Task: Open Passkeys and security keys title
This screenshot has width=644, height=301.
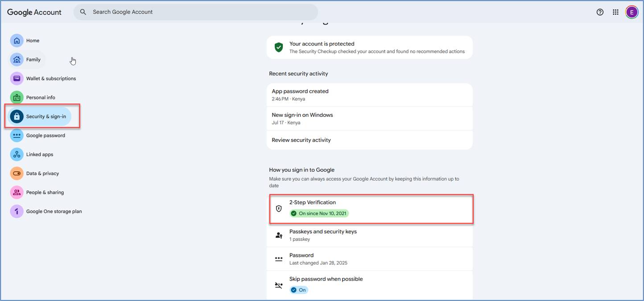Action: [323, 231]
